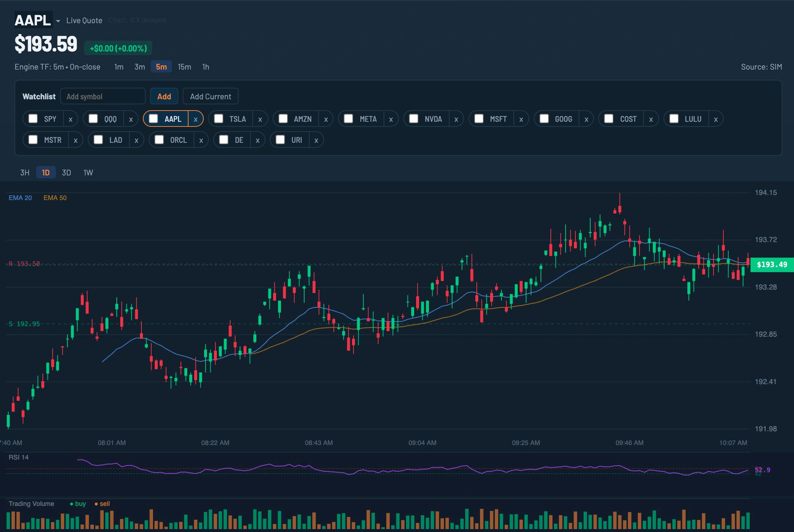Switch to the 1m timeframe

(119, 67)
